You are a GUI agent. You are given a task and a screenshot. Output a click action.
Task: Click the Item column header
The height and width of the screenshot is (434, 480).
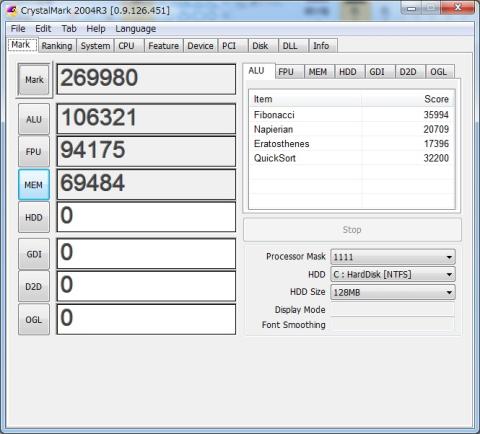[306, 99]
